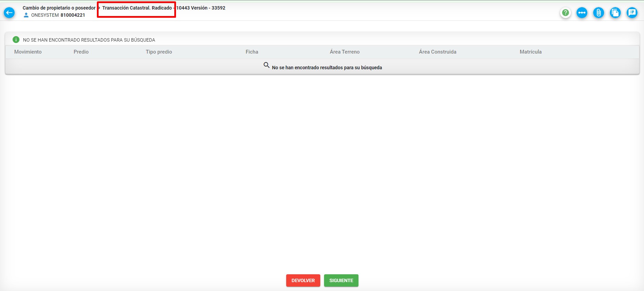Open the comments chat bubble icon
644x291 pixels.
point(632,13)
